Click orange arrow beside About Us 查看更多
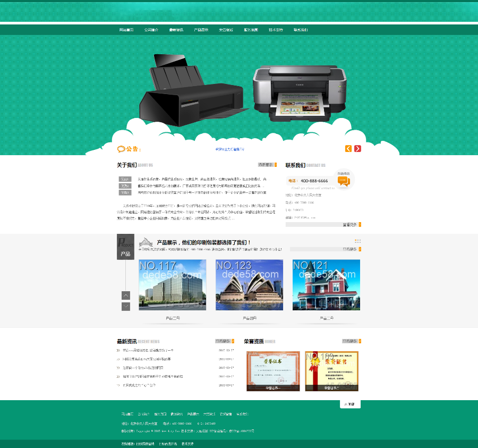Viewport: 478px width, 448px height. (276, 165)
